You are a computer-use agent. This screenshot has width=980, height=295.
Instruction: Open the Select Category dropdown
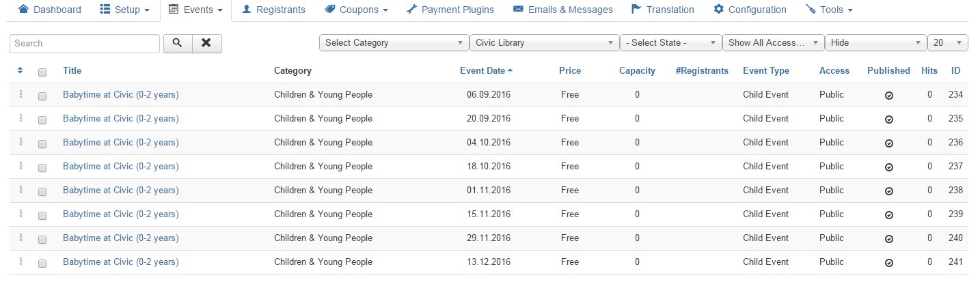(x=394, y=42)
